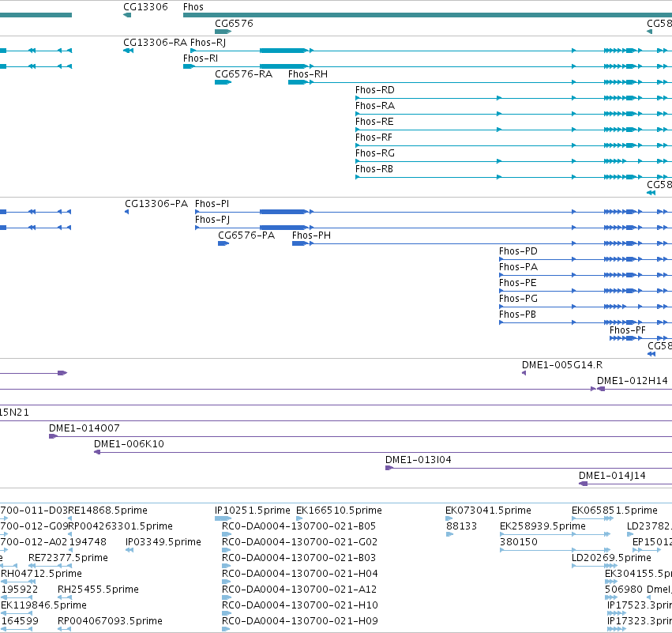Click EST label EK065851.5prime
Screen dimensions: 672x633
(x=614, y=511)
